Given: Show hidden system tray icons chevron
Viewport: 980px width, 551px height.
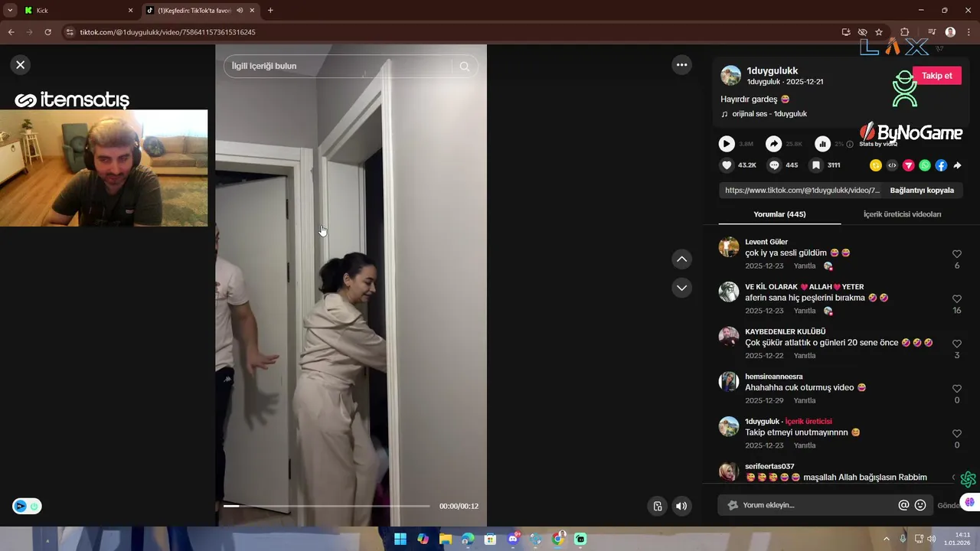Looking at the screenshot, I should pyautogui.click(x=887, y=539).
